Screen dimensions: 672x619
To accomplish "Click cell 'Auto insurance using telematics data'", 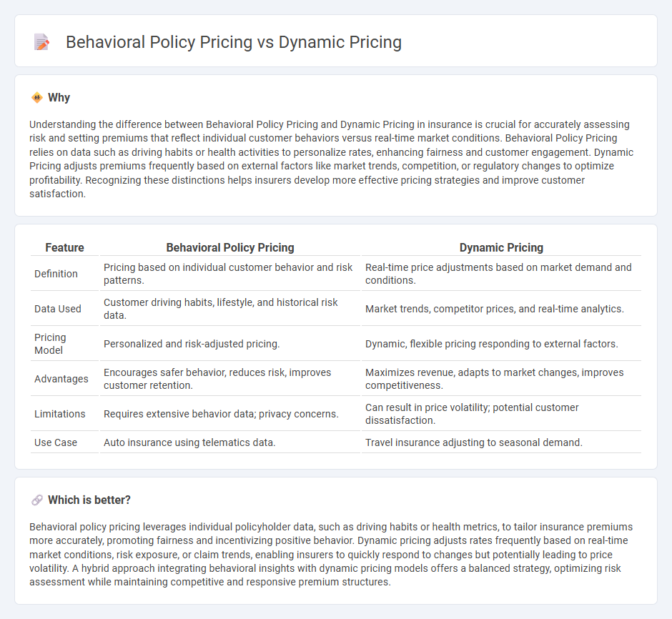I will click(x=230, y=442).
